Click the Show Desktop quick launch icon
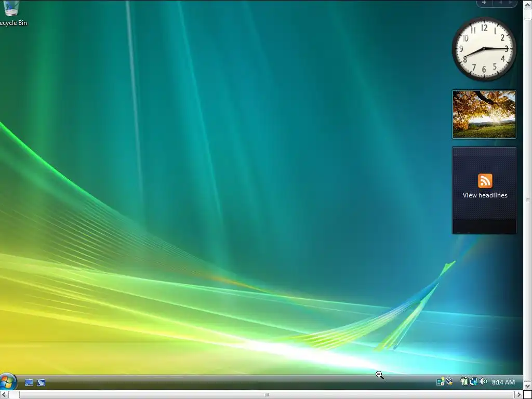532x399 pixels. pos(29,382)
